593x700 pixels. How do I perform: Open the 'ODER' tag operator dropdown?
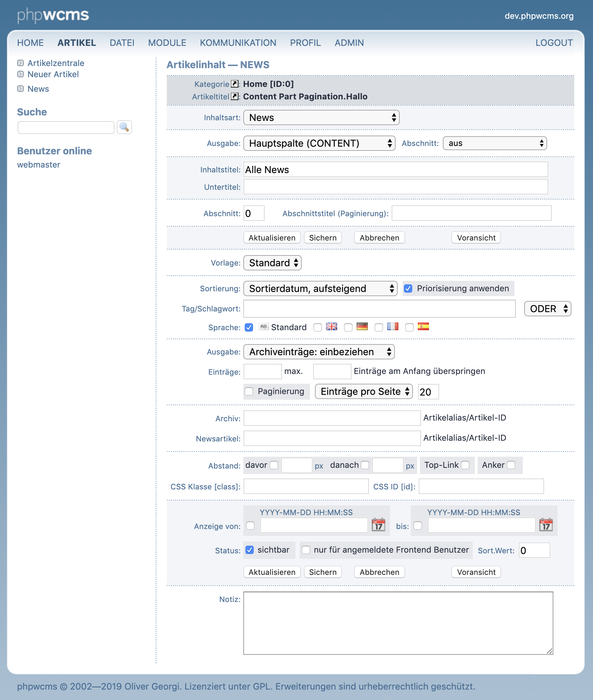[548, 309]
